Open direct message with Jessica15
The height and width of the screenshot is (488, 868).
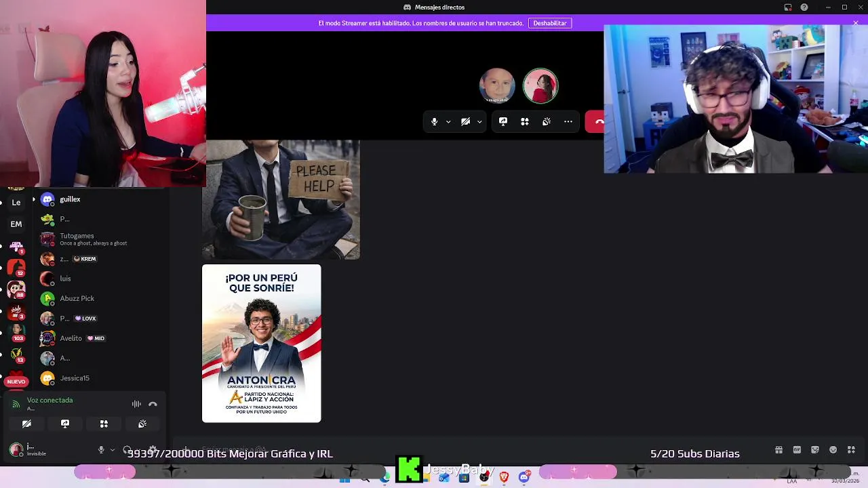[x=100, y=378]
